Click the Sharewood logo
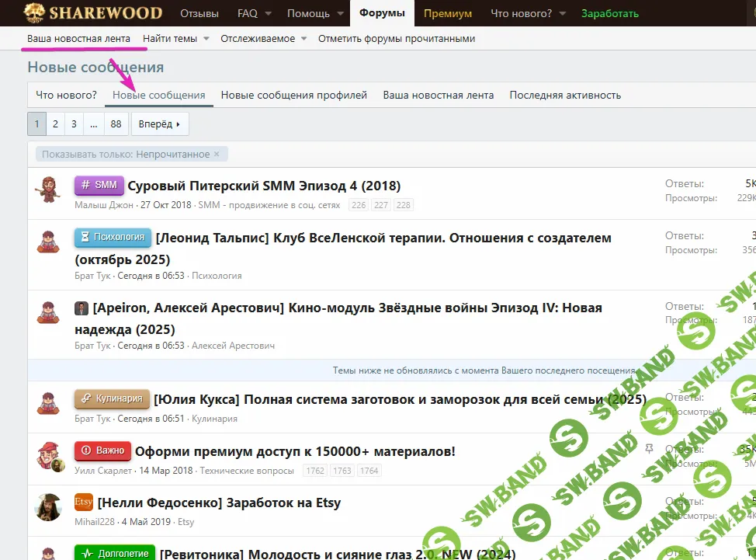This screenshot has width=756, height=560. pos(92,13)
